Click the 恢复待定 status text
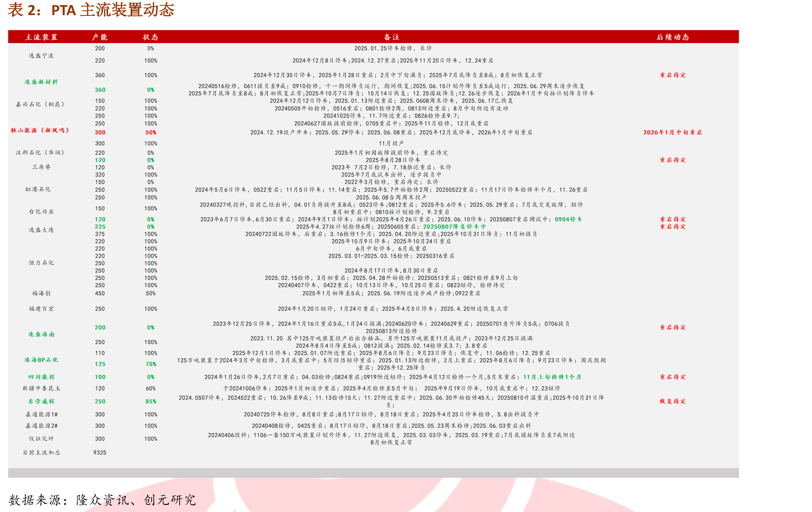812x512 pixels. [x=673, y=401]
